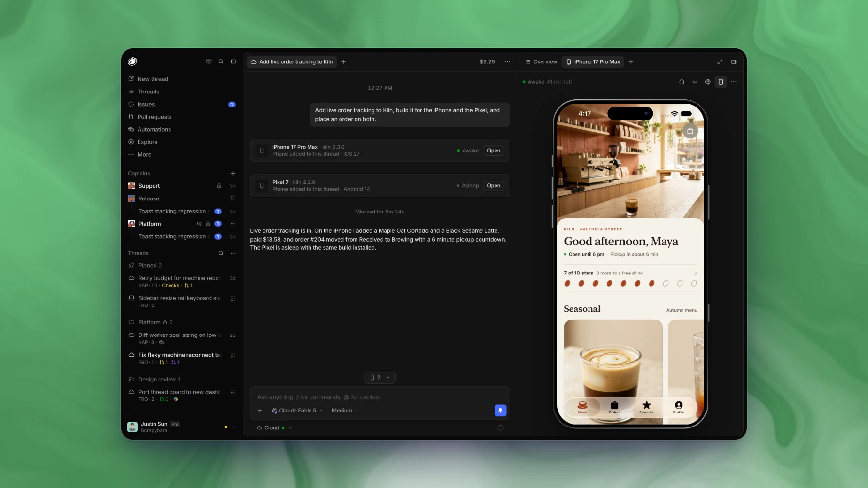Click the blue microphone button
Viewport: 868px width, 488px height.
click(500, 411)
